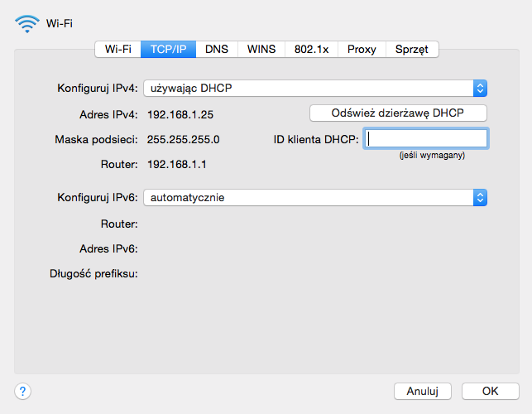Viewport: 532px width, 414px height.
Task: Expand the Konfiguruj IPv4 dropdown
Action: point(314,88)
